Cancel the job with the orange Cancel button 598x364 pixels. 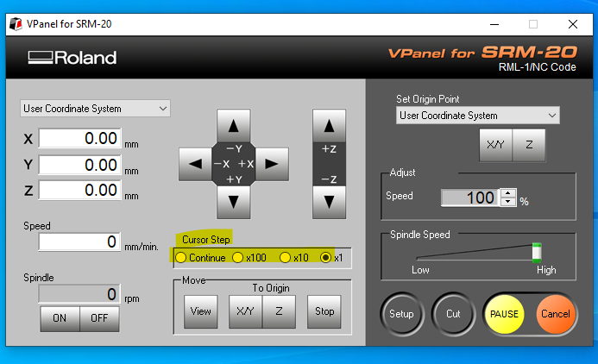[556, 314]
